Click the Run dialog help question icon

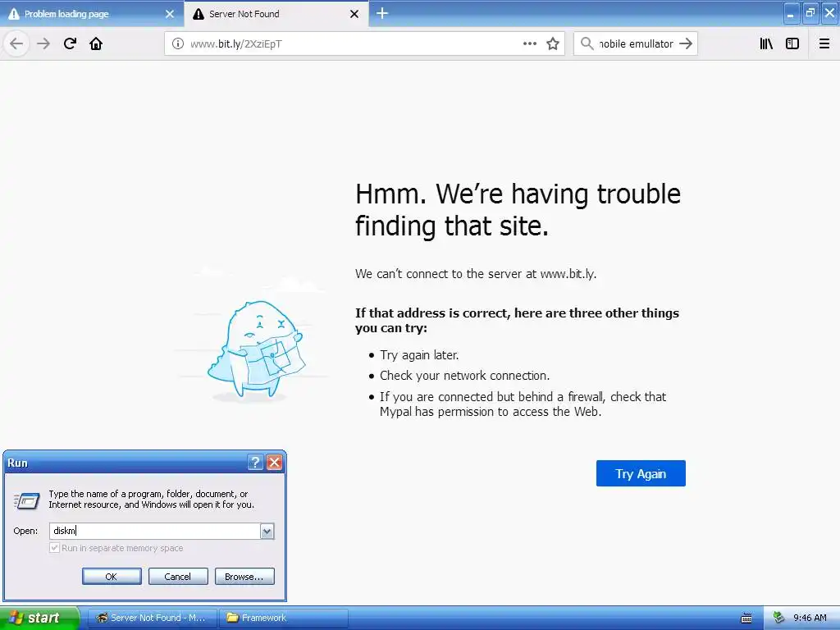[x=256, y=463]
